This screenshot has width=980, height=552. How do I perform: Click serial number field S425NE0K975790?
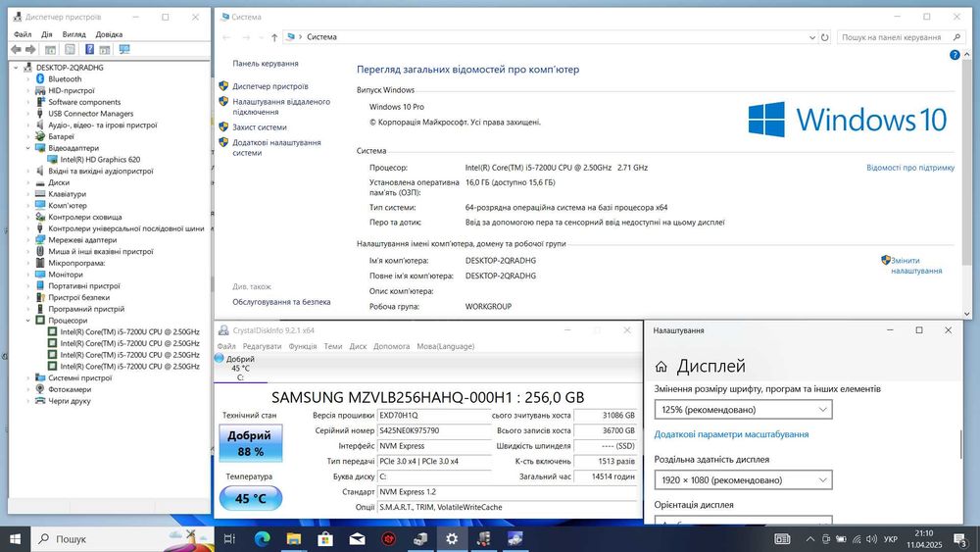434,430
